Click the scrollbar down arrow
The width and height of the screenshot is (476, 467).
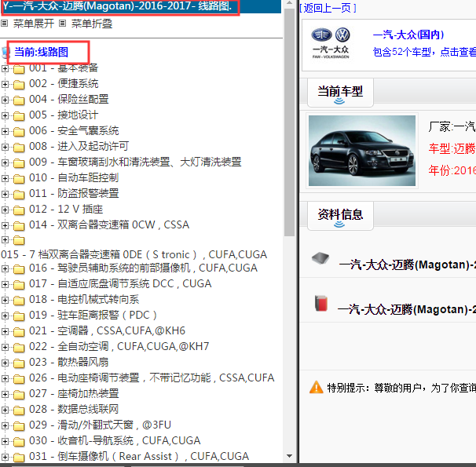click(x=289, y=456)
